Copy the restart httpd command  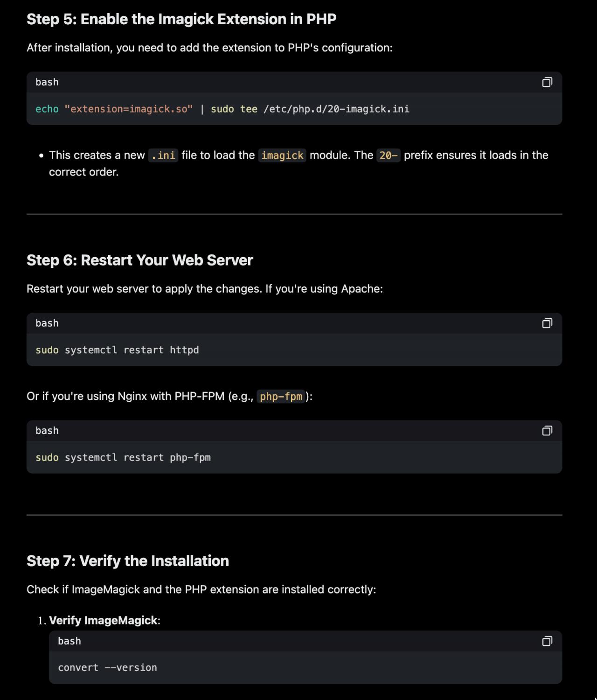(547, 323)
